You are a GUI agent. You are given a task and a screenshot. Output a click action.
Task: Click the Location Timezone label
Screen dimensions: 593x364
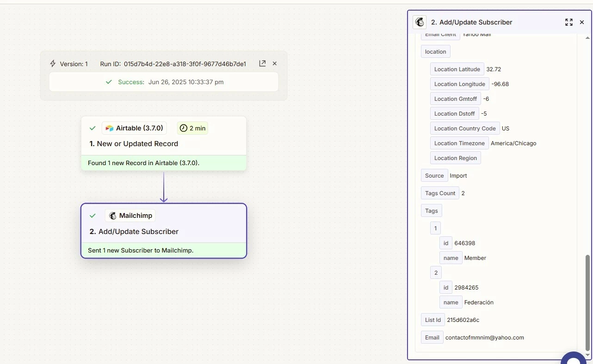pyautogui.click(x=459, y=143)
